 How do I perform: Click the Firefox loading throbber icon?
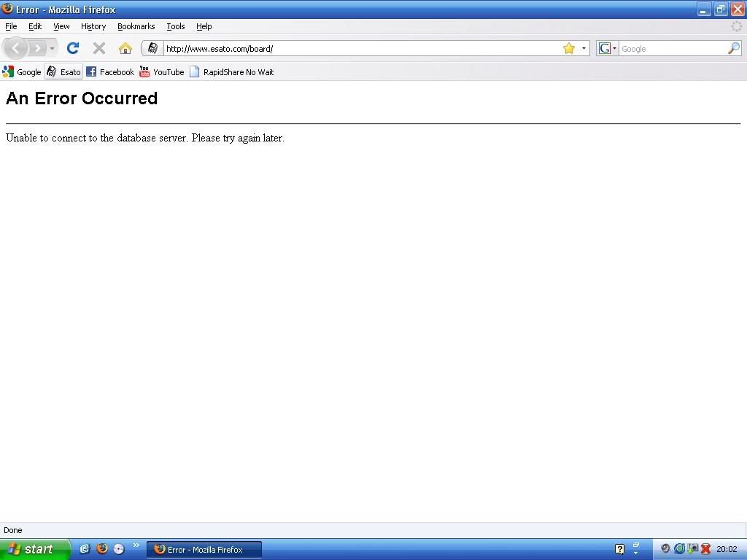(737, 26)
